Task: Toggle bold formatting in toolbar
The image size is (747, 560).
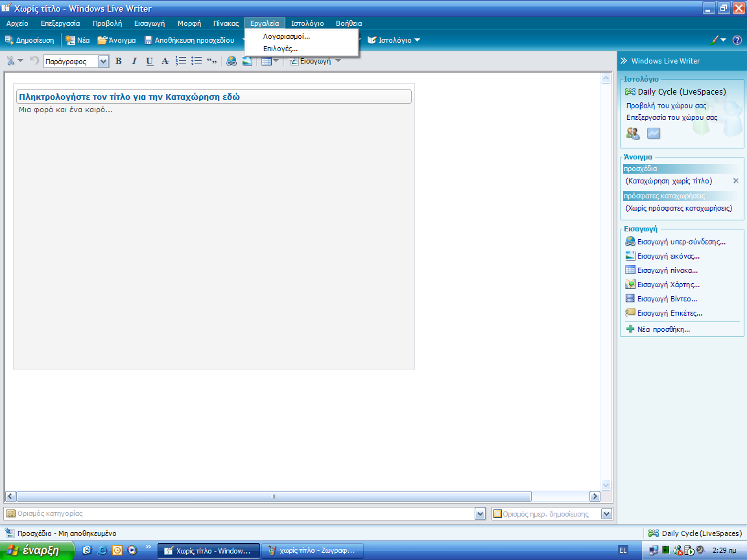Action: tap(118, 62)
